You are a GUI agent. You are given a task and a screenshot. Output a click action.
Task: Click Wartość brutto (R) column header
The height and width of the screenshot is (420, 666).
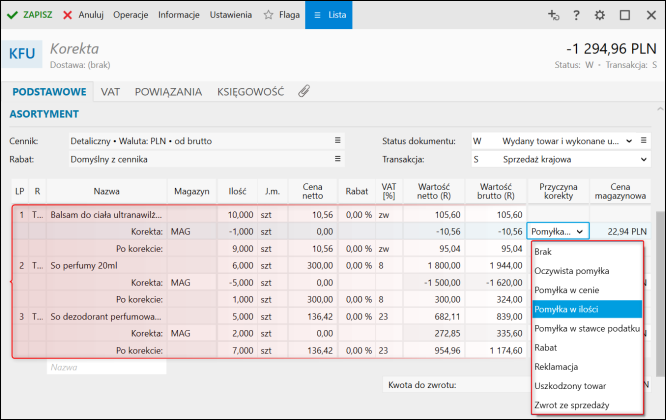pyautogui.click(x=496, y=192)
